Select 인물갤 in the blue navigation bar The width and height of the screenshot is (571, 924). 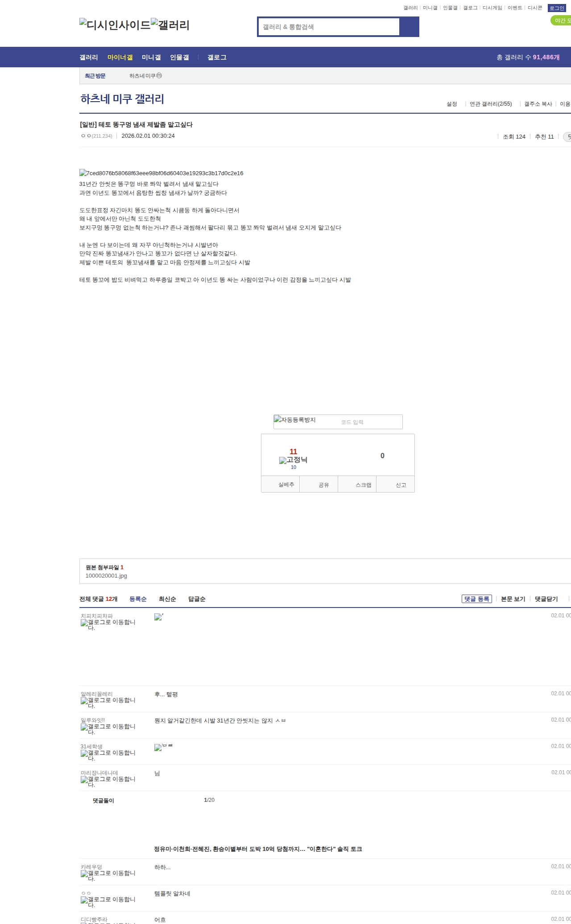(x=179, y=57)
